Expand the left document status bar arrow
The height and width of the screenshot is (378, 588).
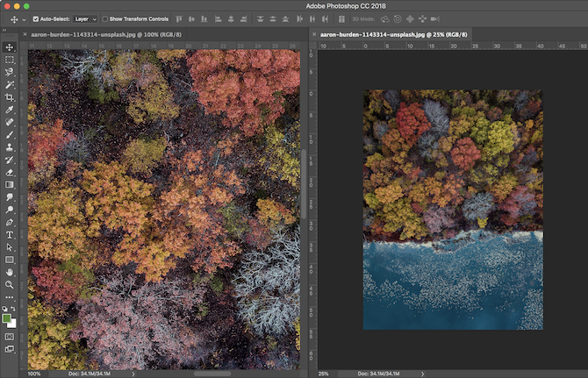[x=133, y=373]
